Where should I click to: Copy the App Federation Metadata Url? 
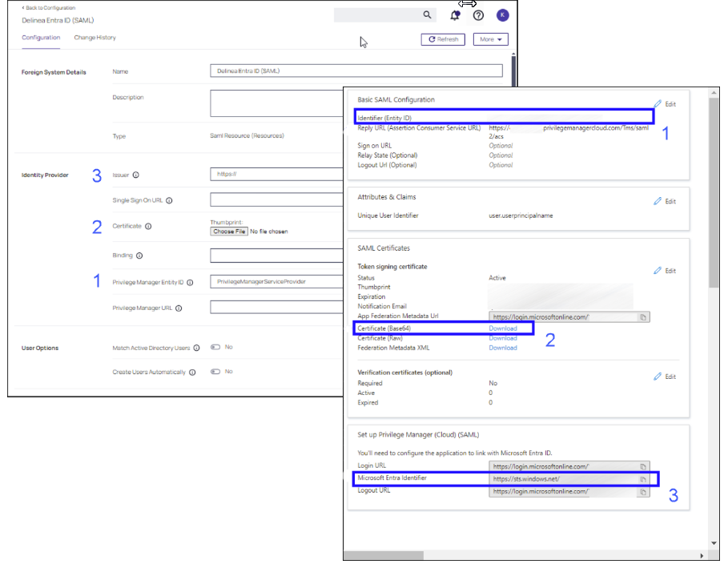[642, 317]
